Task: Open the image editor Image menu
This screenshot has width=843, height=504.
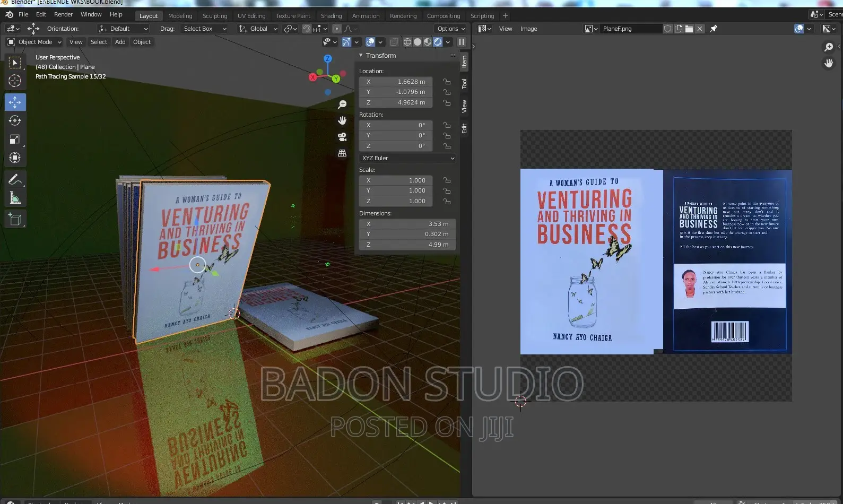Action: [x=528, y=29]
